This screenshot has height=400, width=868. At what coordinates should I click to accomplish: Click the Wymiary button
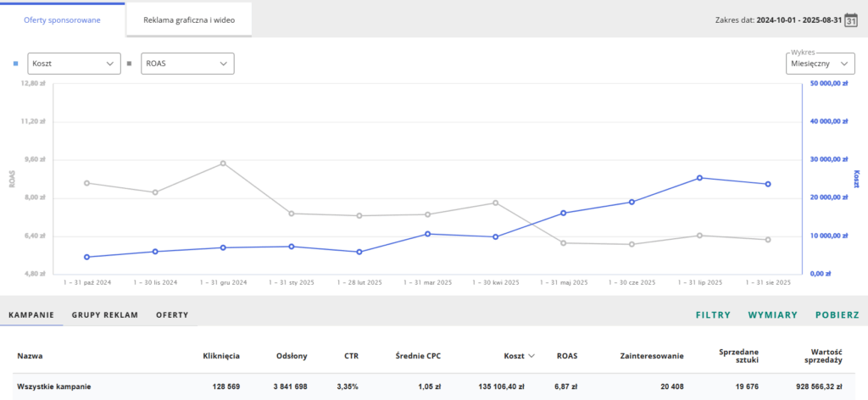(772, 315)
